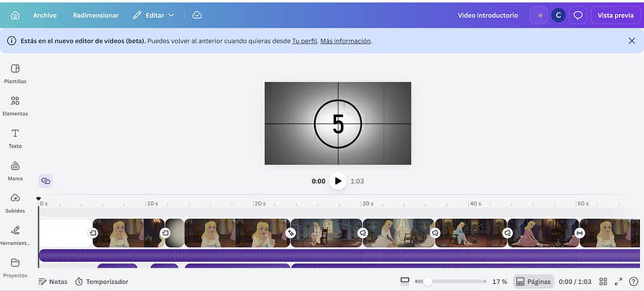Viewport: 644px width, 291px height.
Task: Dismiss the beta editor banner
Action: pos(631,41)
